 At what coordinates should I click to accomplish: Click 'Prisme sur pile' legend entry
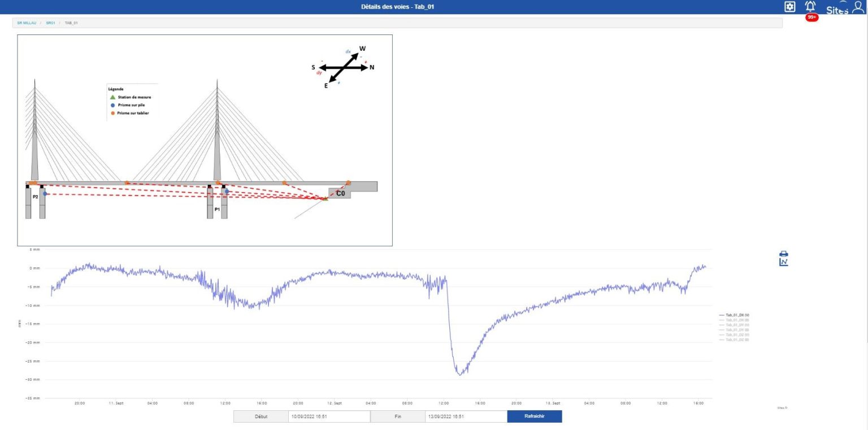[x=128, y=105]
